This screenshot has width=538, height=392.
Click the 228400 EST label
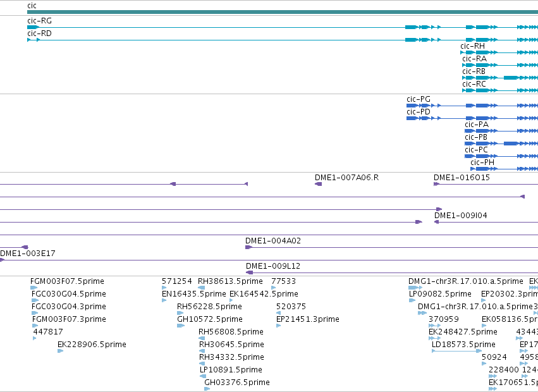click(x=504, y=370)
